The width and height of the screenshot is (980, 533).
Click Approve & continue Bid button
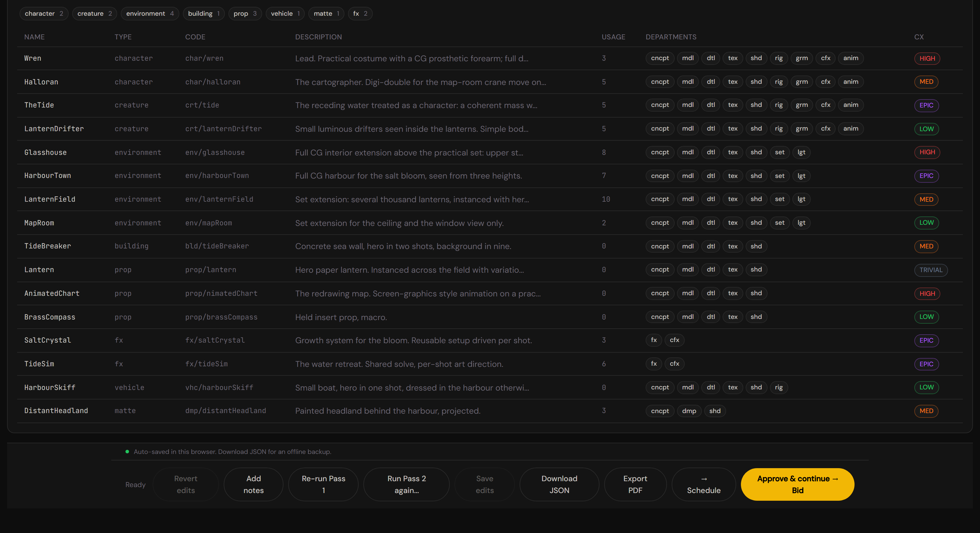(x=797, y=484)
